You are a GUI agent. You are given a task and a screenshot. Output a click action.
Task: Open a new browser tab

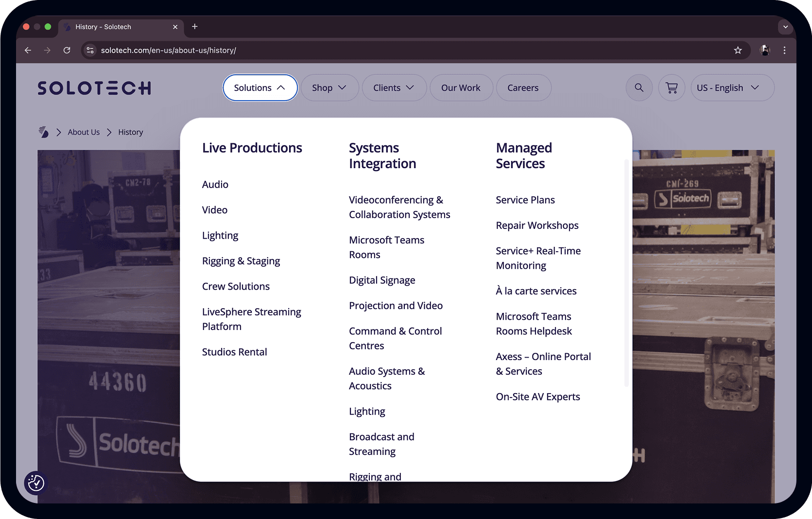pos(195,27)
